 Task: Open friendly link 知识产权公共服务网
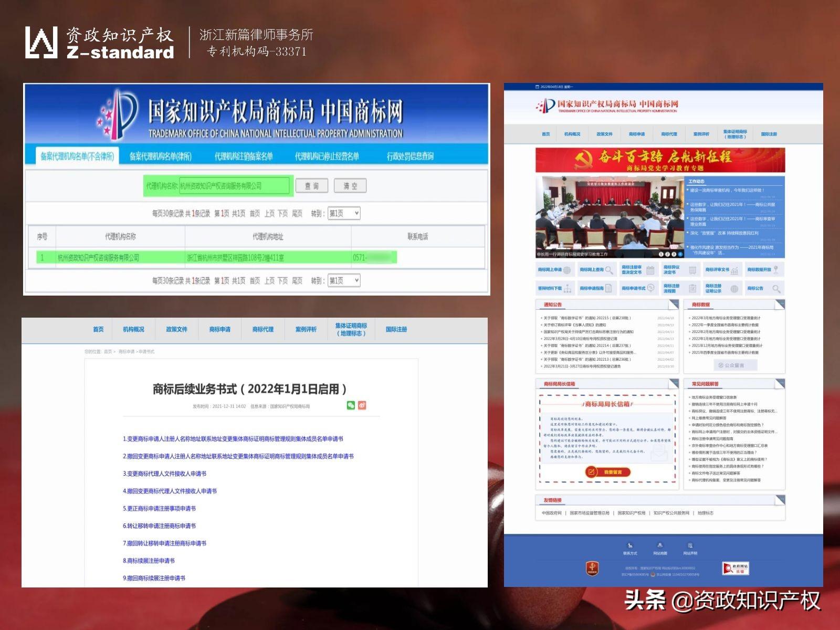[671, 513]
